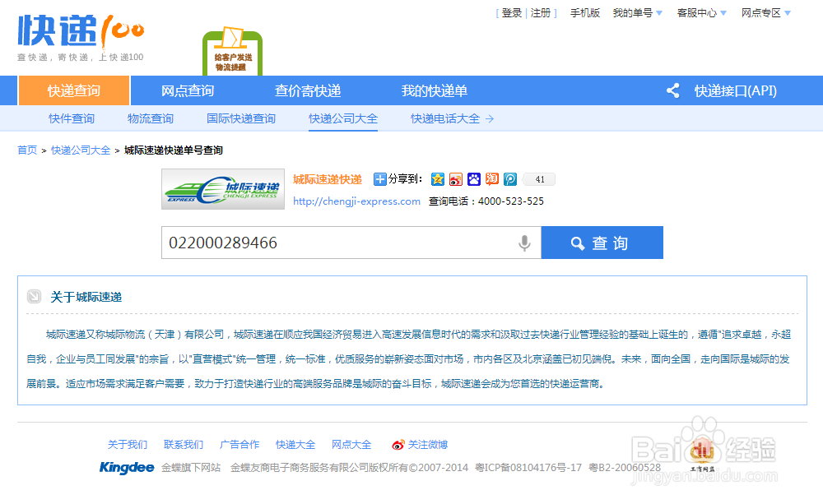Select the 查价寄快递 main tab
This screenshot has width=823, height=504.
[x=308, y=90]
